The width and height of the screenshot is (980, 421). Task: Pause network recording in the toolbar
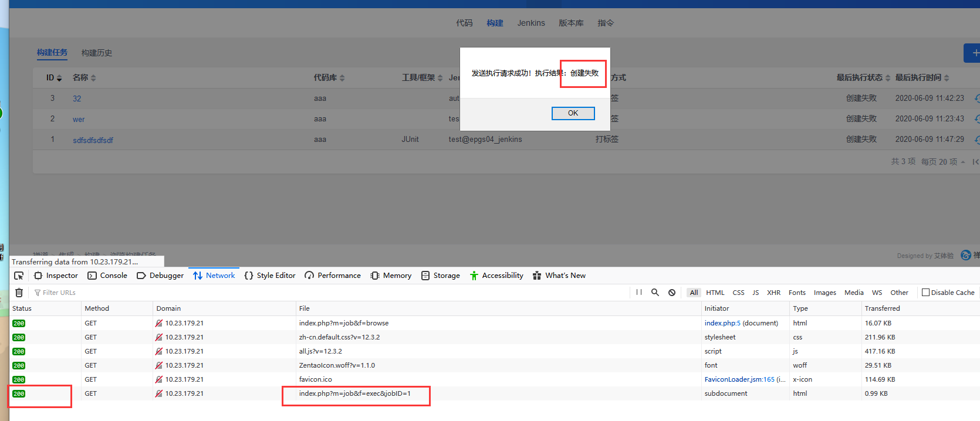point(639,292)
